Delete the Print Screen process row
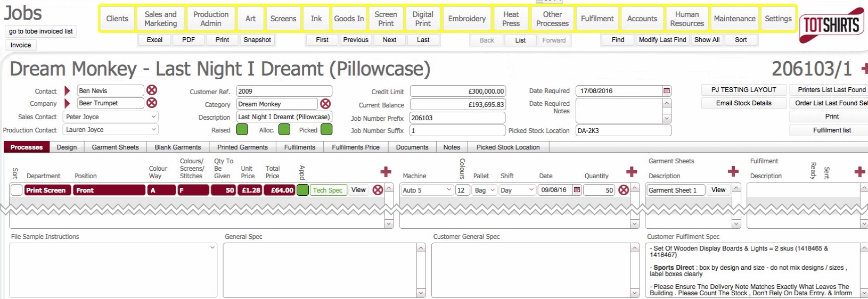Screen dimensions: 868x299 [x=378, y=190]
